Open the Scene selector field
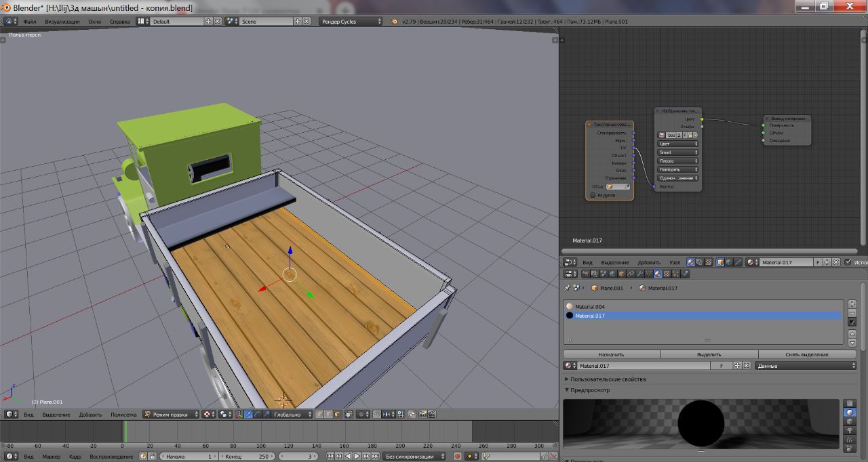 point(267,22)
